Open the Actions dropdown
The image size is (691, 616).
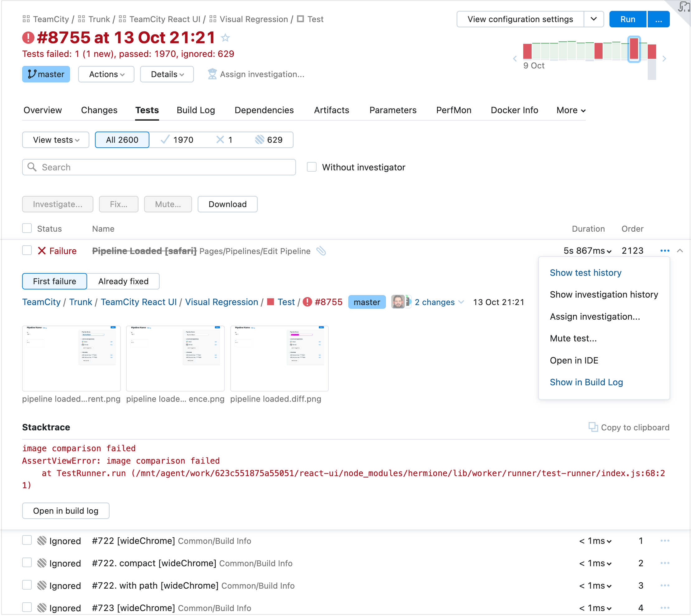(x=106, y=74)
